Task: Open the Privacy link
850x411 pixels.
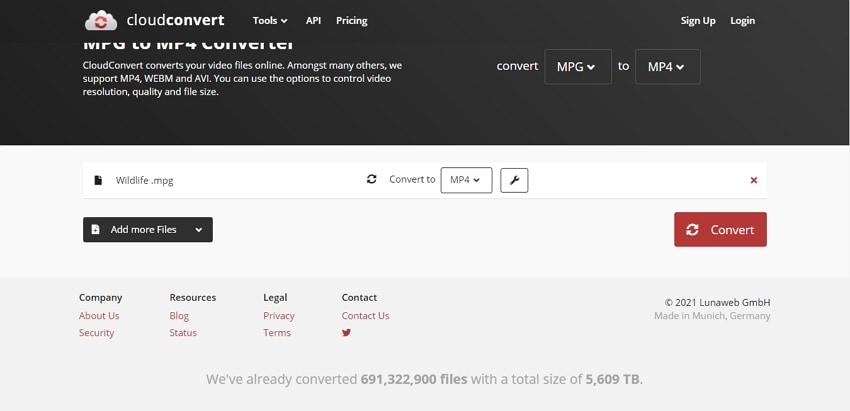Action: [x=279, y=316]
